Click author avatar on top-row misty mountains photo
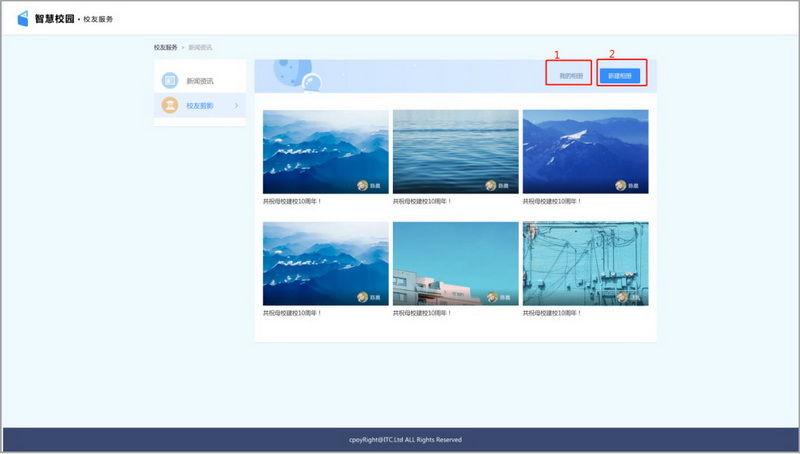This screenshot has width=800, height=454. point(362,186)
